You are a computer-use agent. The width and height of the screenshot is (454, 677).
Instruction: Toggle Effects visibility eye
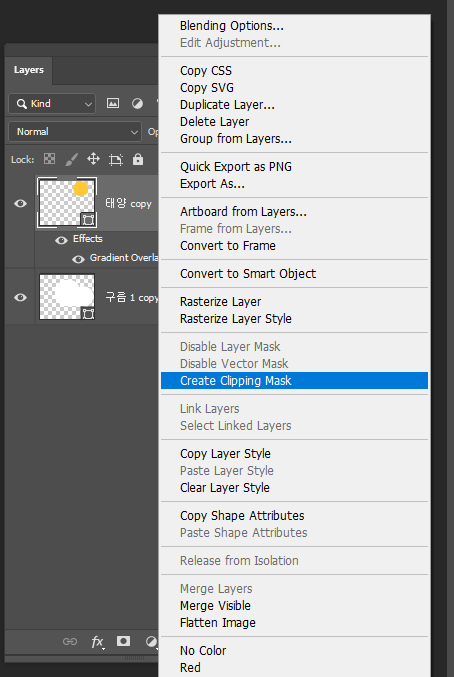pos(61,240)
